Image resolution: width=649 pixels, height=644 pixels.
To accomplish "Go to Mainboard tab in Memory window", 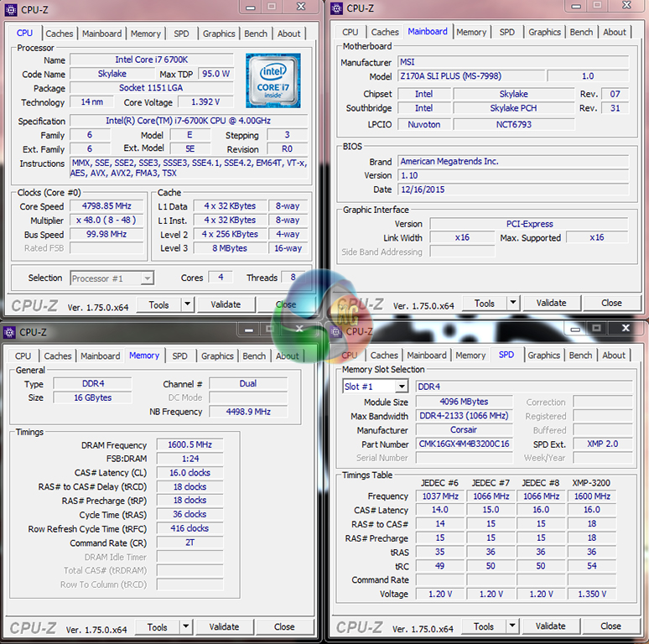I will pos(100,356).
